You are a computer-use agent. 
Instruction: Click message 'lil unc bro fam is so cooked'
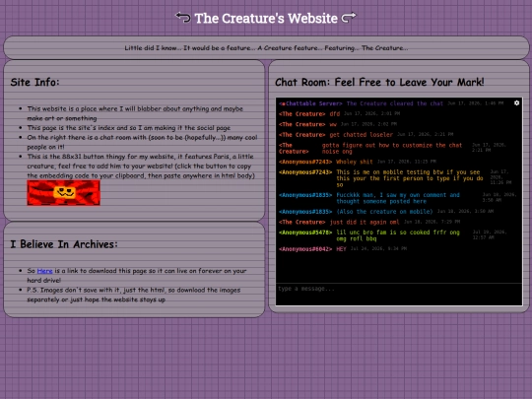click(398, 235)
